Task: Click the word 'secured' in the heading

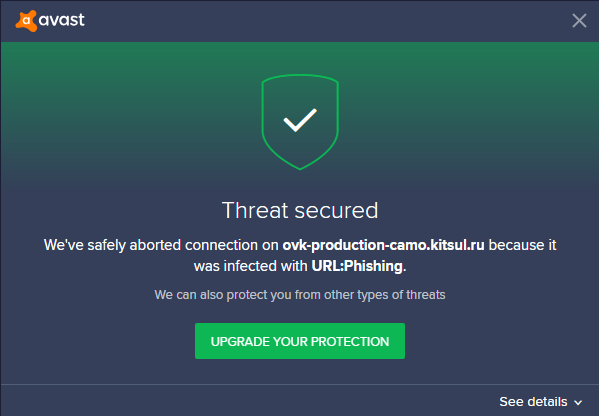Action: tap(336, 210)
